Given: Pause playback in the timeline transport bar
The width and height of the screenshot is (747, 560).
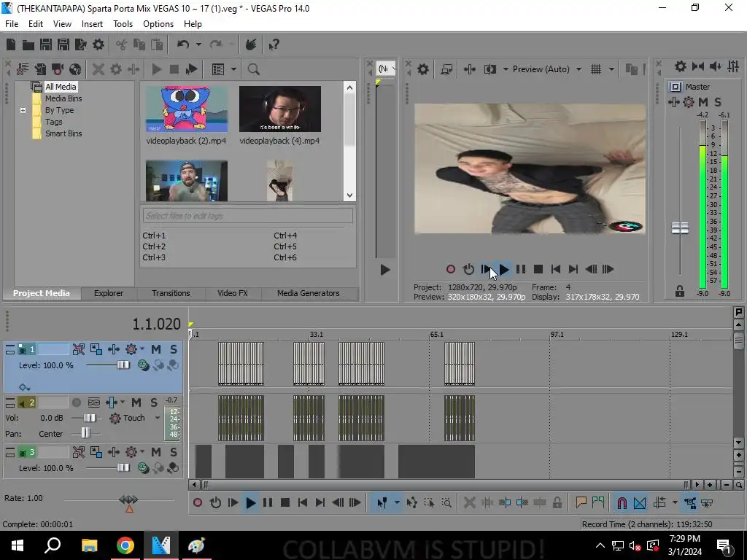Looking at the screenshot, I should point(268,503).
